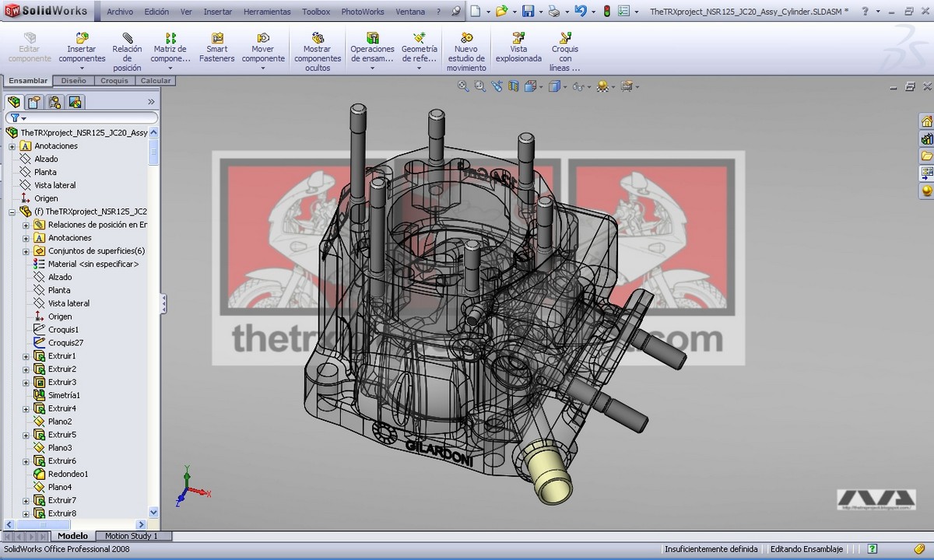Click Zoom to area magnifier icon
Viewport: 934px width, 560px height.
(x=479, y=86)
